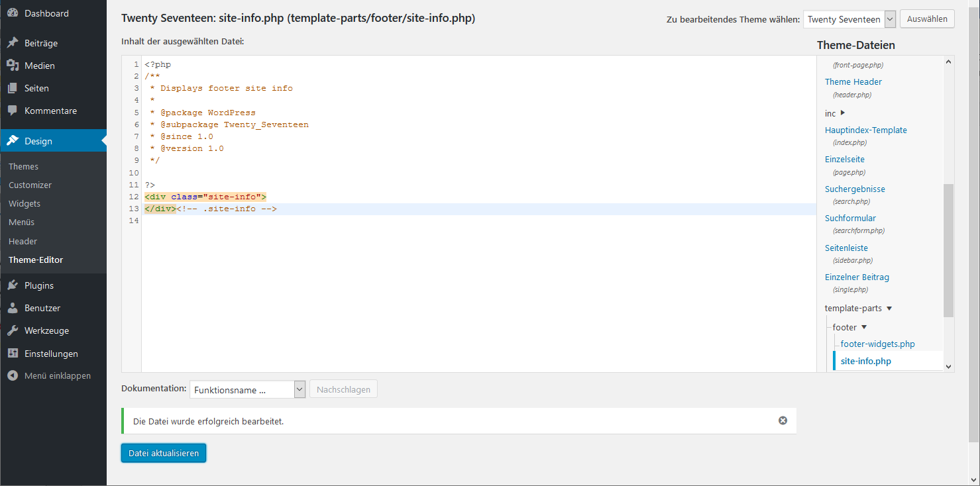Open the Suchergebnisse theme file link

(x=855, y=189)
